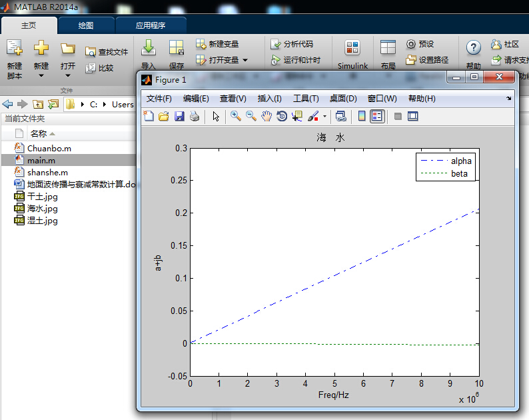This screenshot has width=529, height=420.
Task: Expand the New (新建) dropdown arrow
Action: (41, 75)
